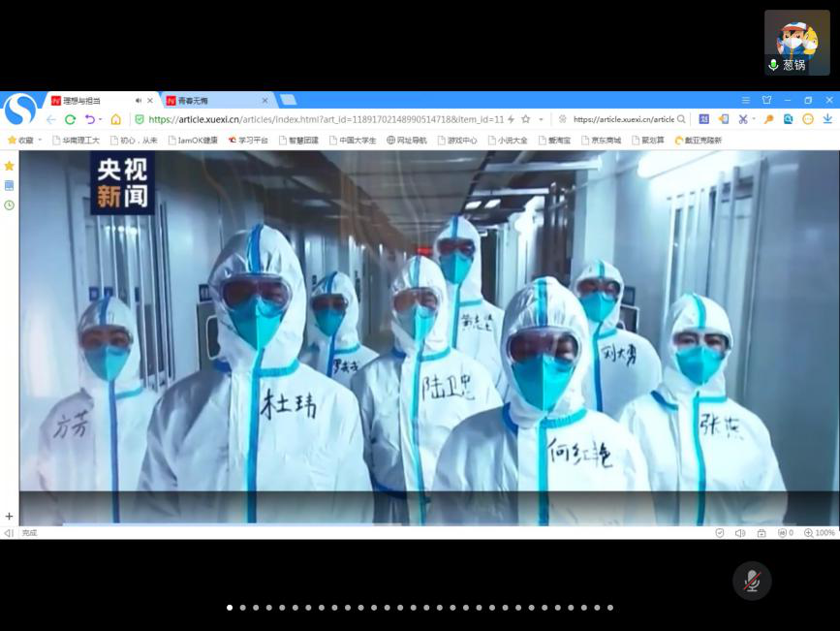Open the screenshot scissors tool
Viewport: 840px width, 631px height.
pos(742,119)
